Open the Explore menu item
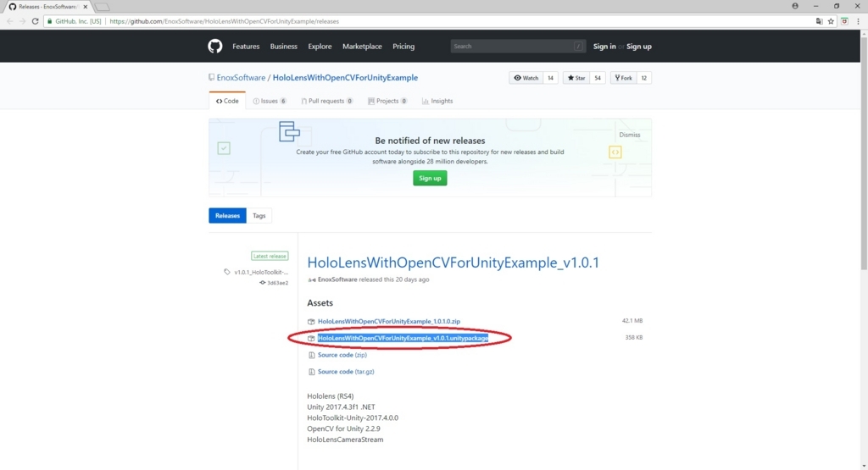The width and height of the screenshot is (868, 470). click(x=320, y=47)
